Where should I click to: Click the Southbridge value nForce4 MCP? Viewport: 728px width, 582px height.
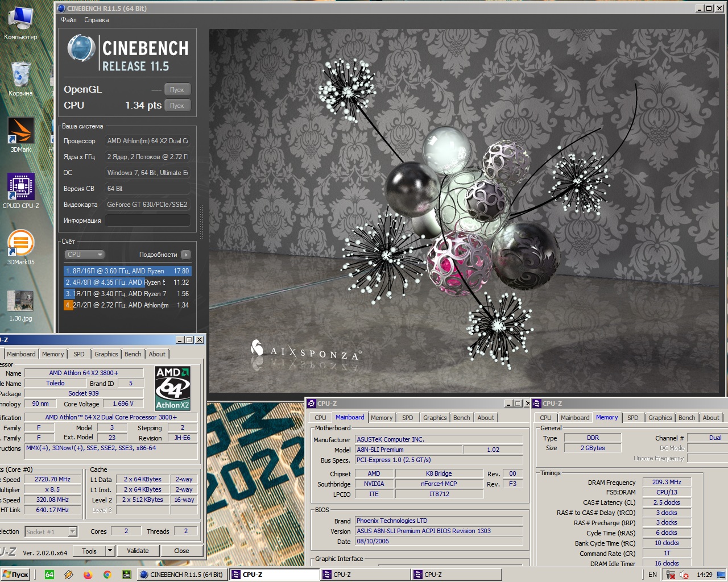click(439, 484)
